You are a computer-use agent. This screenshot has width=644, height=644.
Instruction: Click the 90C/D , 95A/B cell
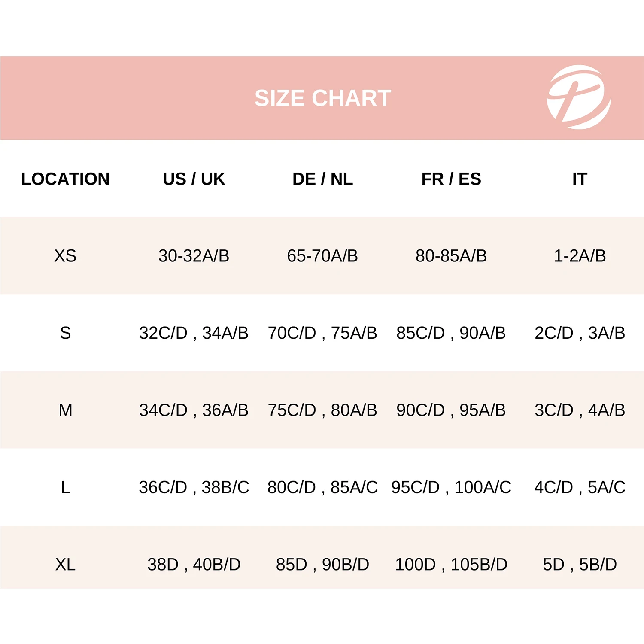coord(451,410)
